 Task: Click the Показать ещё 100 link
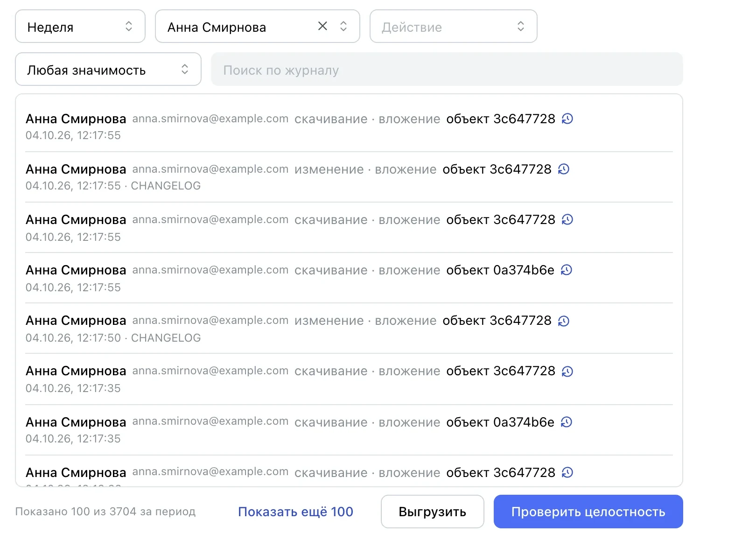295,512
